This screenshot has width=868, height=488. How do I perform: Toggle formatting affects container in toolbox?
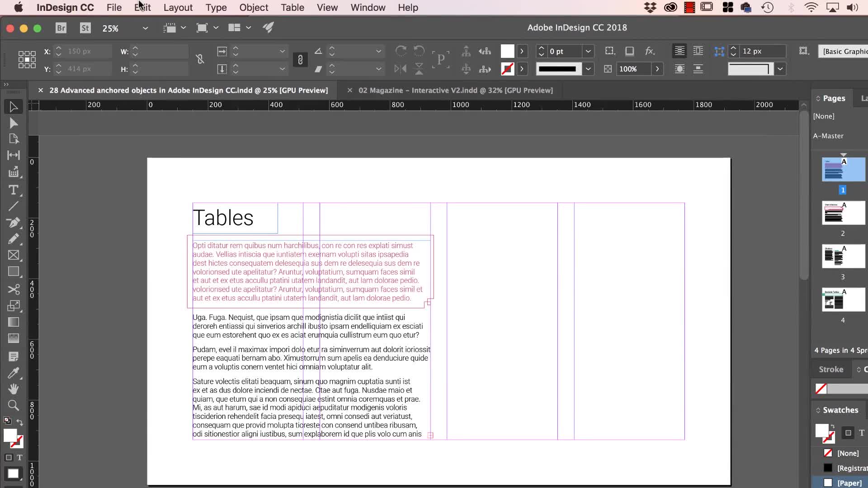coord(9,457)
